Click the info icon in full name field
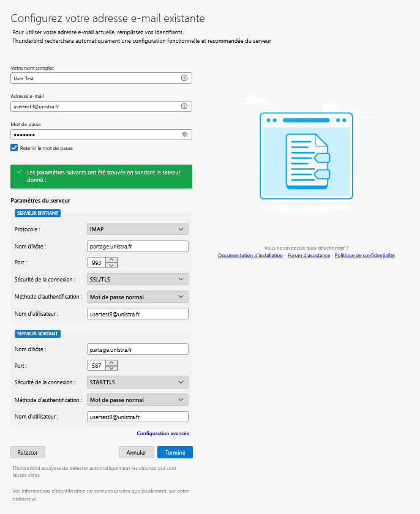Screen dimensions: 420x514 click(x=184, y=78)
